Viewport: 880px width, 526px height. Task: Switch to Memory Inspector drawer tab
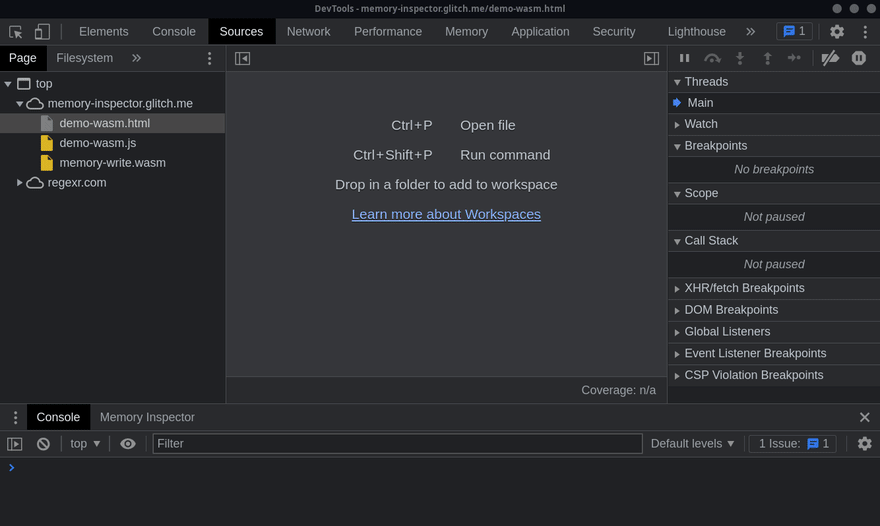(x=147, y=418)
